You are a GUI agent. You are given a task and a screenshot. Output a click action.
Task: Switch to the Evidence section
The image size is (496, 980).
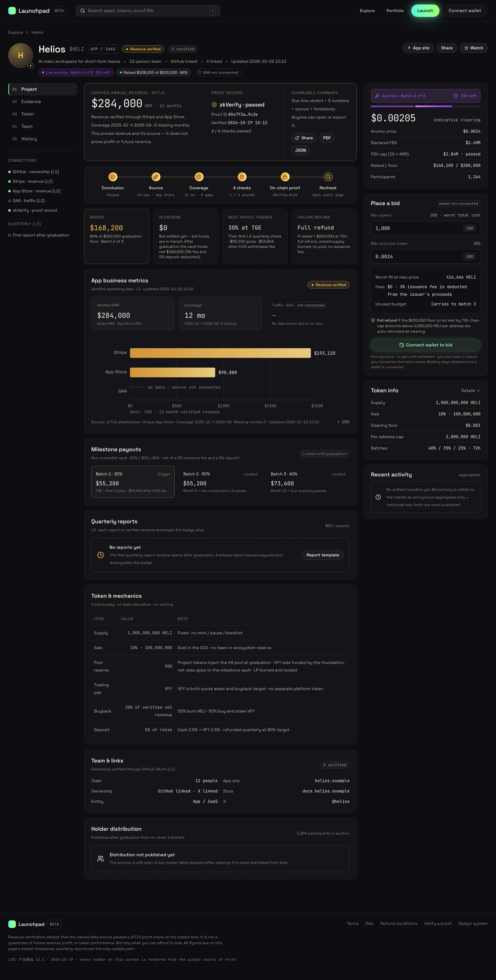point(43,102)
